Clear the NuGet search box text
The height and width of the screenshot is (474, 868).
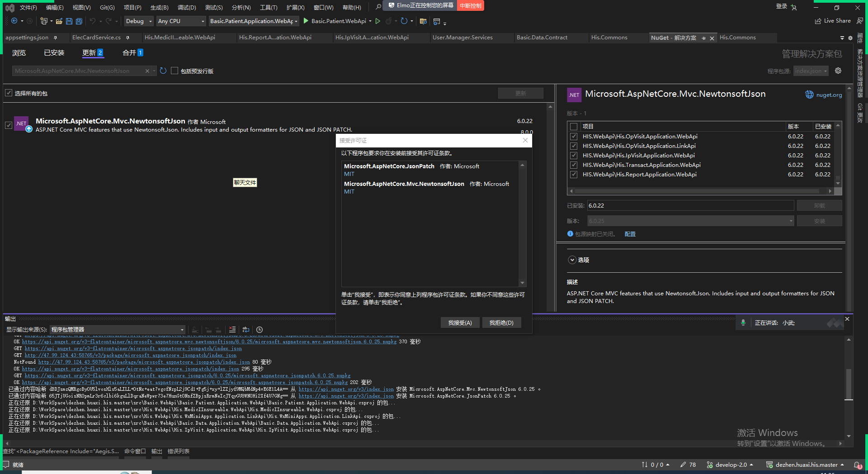tap(147, 71)
